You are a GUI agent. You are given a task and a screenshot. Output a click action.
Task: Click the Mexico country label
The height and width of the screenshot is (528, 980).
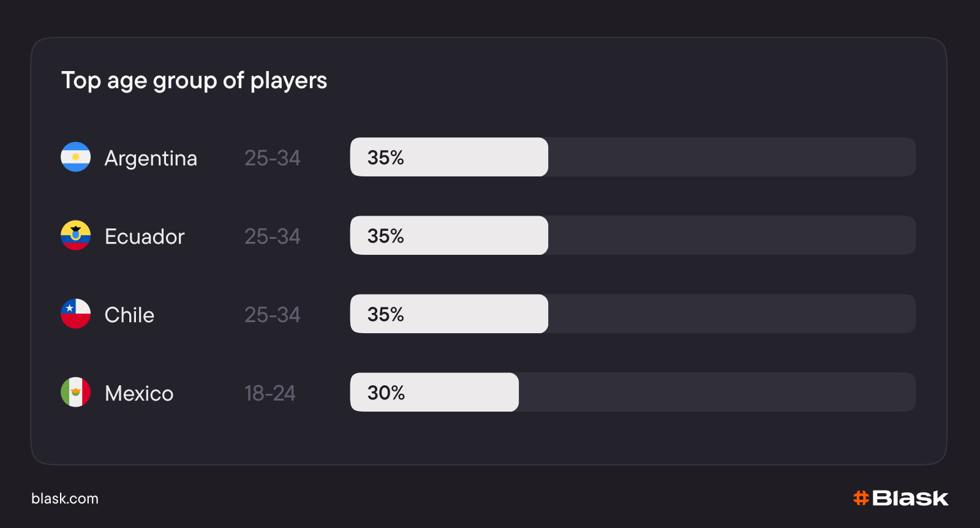coord(139,393)
